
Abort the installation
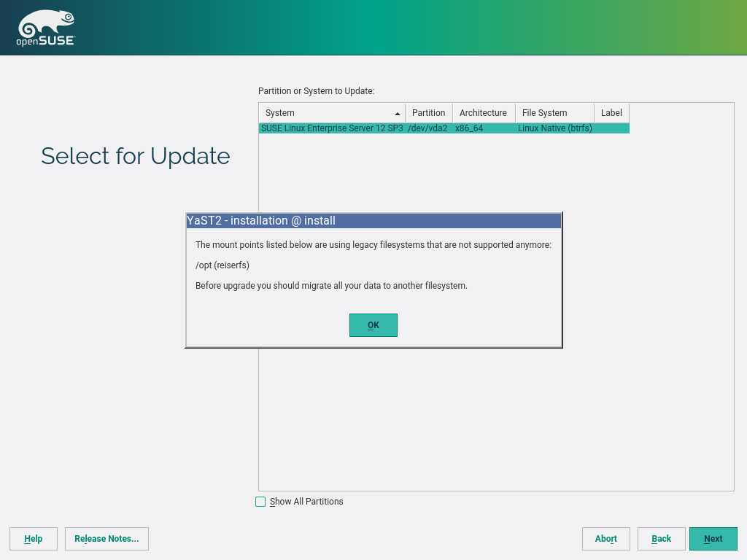pyautogui.click(x=605, y=539)
